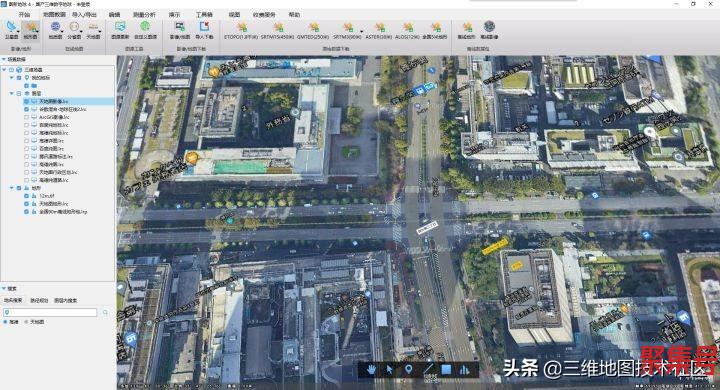Screen dimensions: 720x390
Task: Select the 高德 radio button
Action: [6, 322]
